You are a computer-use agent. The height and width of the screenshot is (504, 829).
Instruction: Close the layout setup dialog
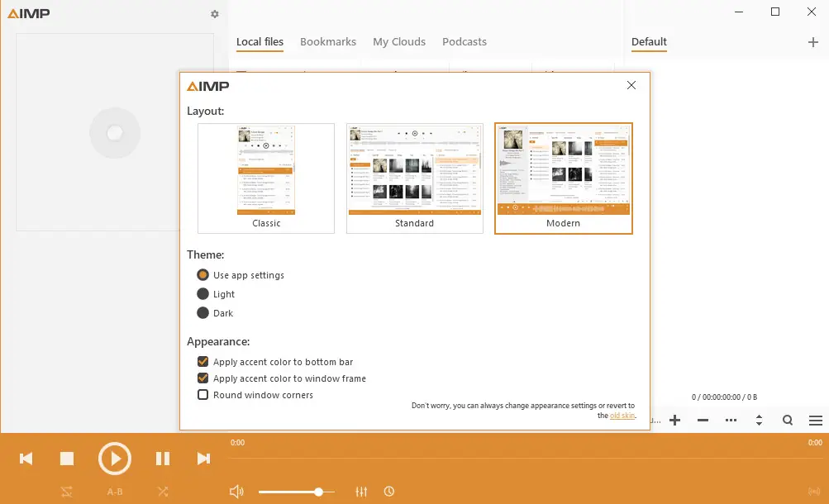pos(631,85)
